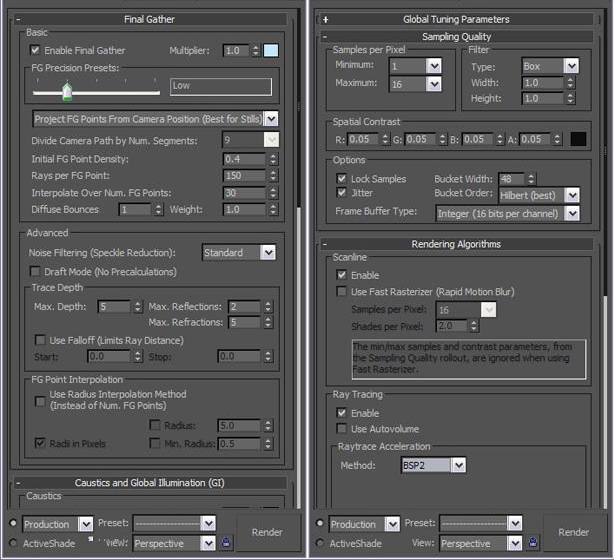Image resolution: width=614 pixels, height=560 pixels.
Task: Click the Spatial Contrast black color swatch
Action: tap(578, 139)
